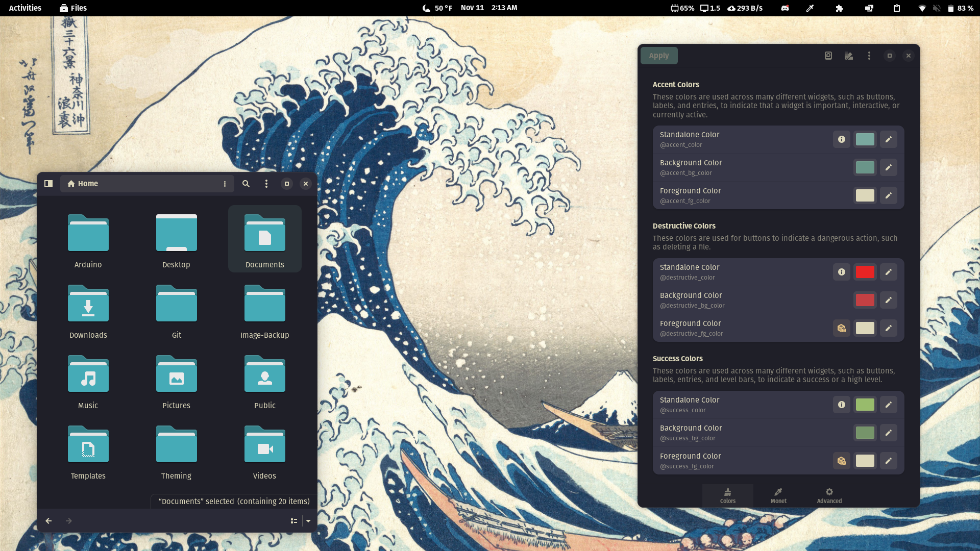Open the Gradience three-dot main menu

869,56
